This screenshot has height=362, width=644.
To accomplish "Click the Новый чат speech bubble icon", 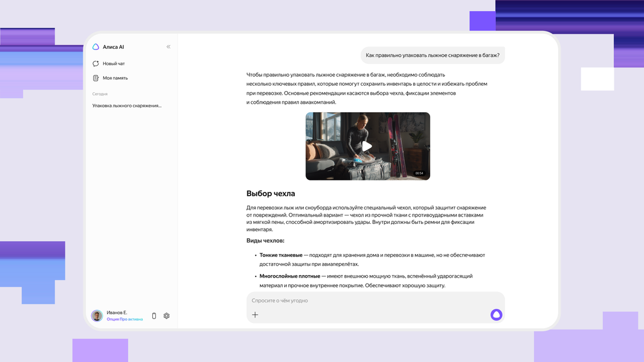I will click(95, 63).
